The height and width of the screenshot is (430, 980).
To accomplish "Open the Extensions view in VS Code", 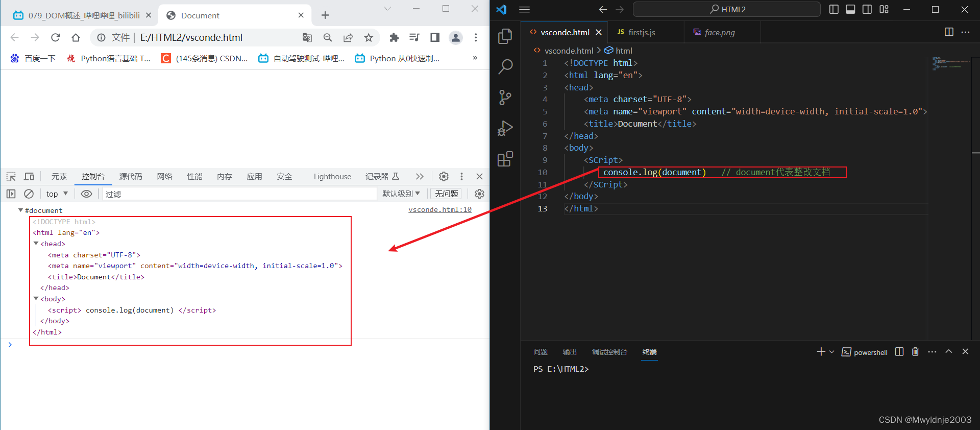I will pos(505,159).
